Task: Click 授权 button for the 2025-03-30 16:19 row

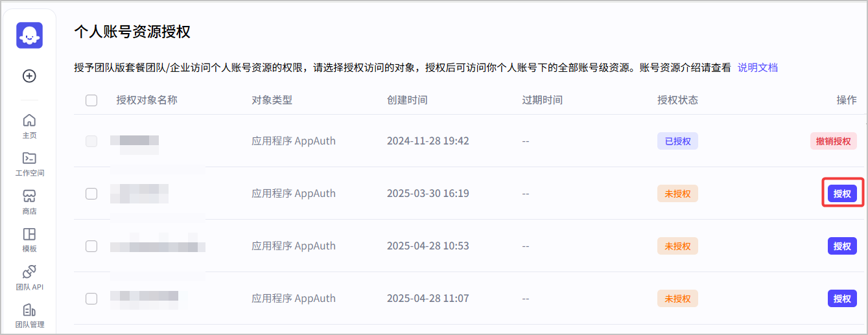Action: (842, 194)
